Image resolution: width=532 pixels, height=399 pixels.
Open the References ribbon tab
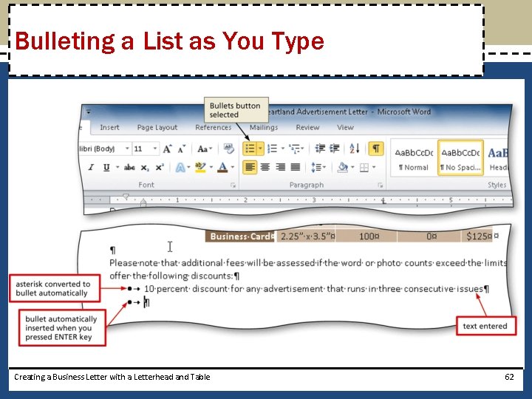click(213, 128)
